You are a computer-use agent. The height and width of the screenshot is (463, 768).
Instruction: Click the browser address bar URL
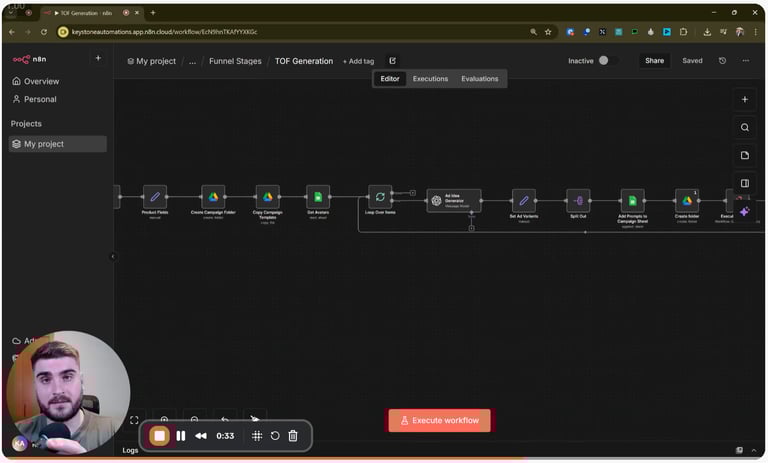point(164,32)
